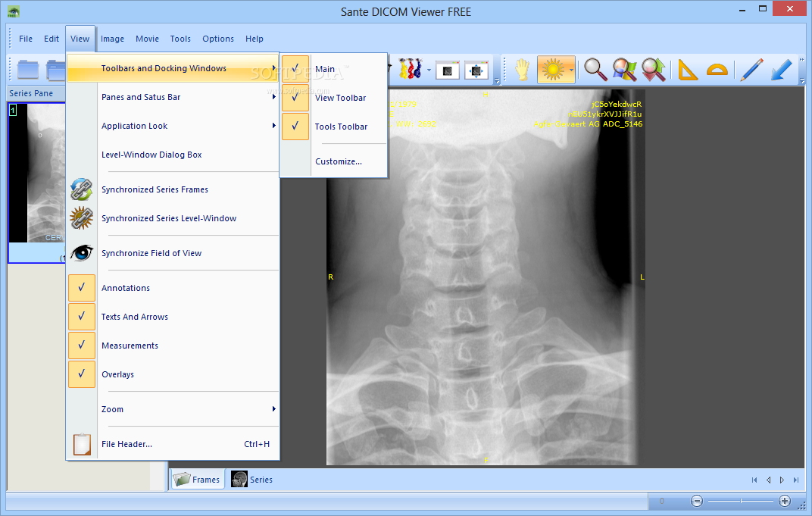The height and width of the screenshot is (516, 812).
Task: Click the Synchronized Series Level-Window sun icon
Action: (x=81, y=218)
